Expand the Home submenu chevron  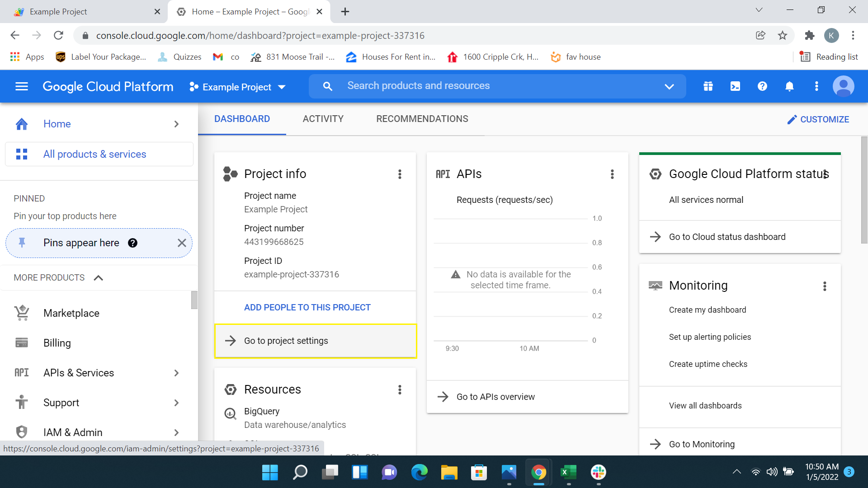176,124
